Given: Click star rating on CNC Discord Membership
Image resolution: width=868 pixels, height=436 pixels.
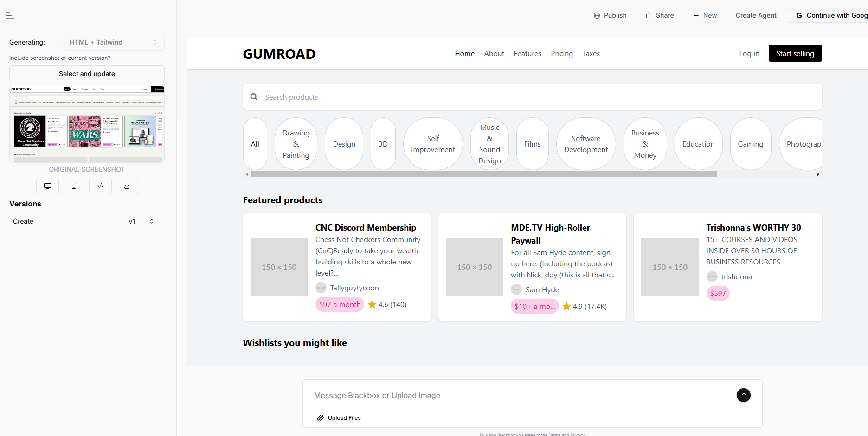Looking at the screenshot, I should point(372,305).
